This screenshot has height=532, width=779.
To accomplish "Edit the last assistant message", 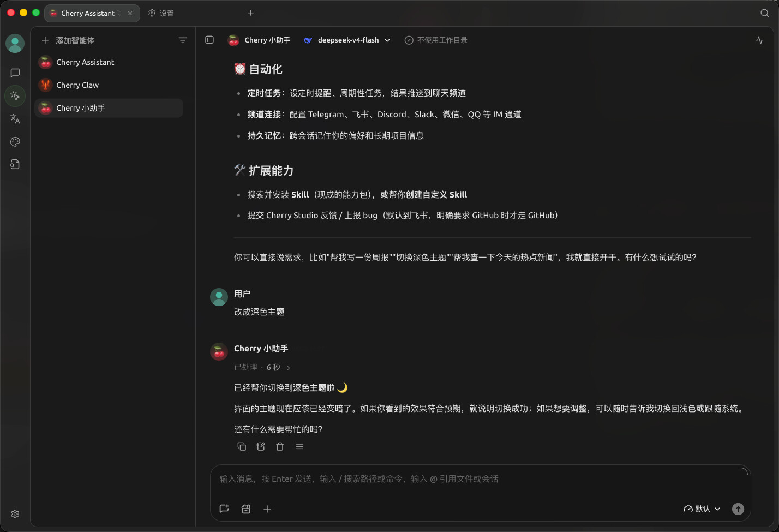I will click(x=261, y=446).
